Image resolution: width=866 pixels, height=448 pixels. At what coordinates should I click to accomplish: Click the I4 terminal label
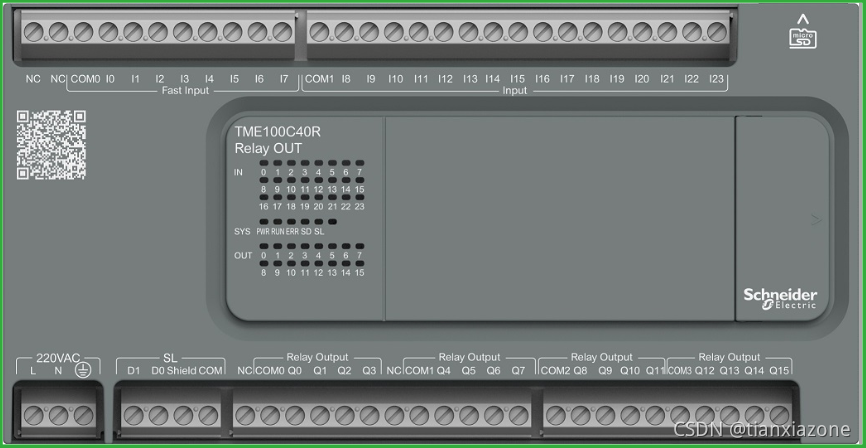(209, 79)
